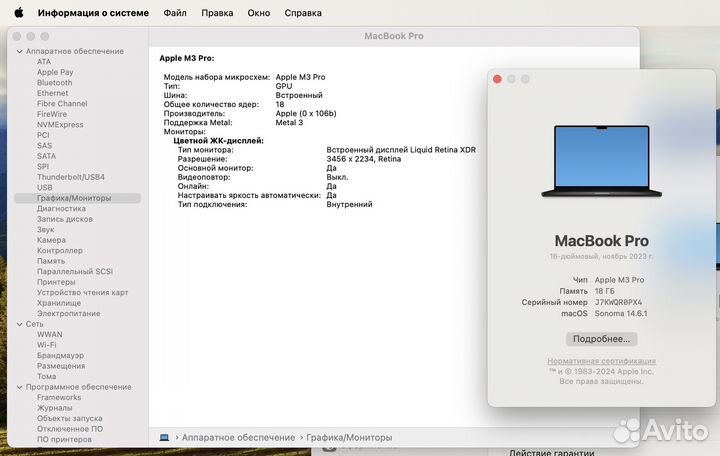Click the serial number J7KWQR0PX4

pos(618,303)
